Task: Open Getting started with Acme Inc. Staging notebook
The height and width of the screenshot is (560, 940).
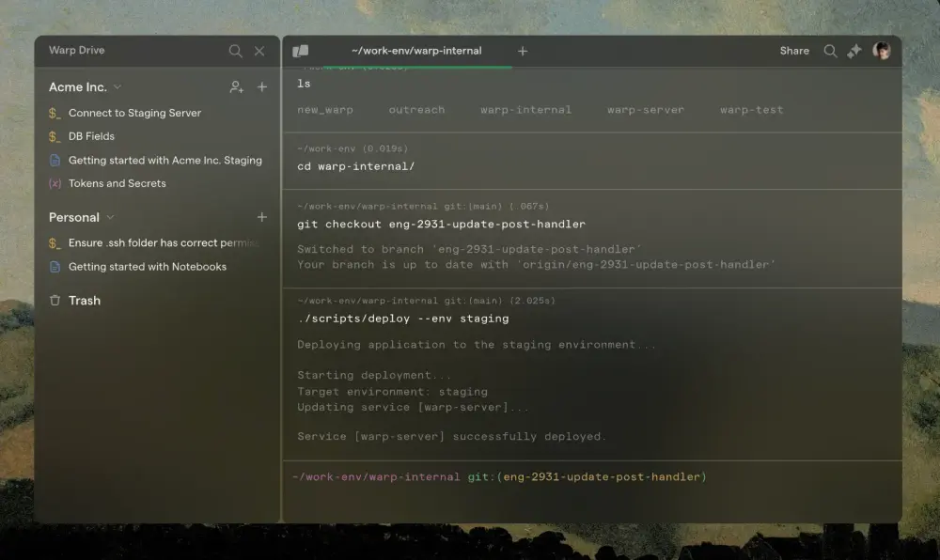Action: pyautogui.click(x=164, y=160)
